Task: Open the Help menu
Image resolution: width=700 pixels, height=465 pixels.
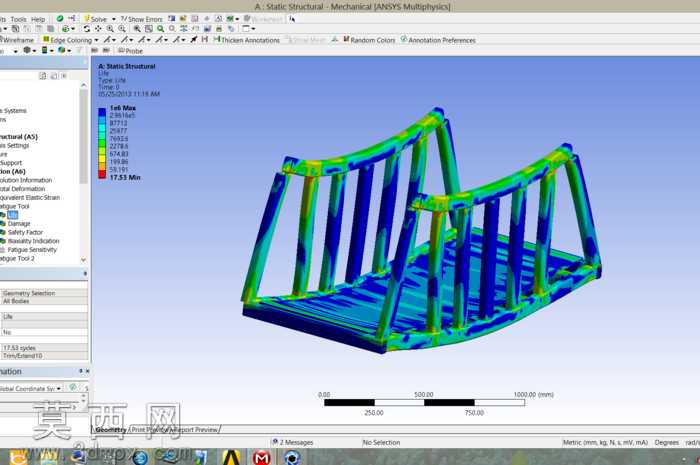Action: coord(38,19)
